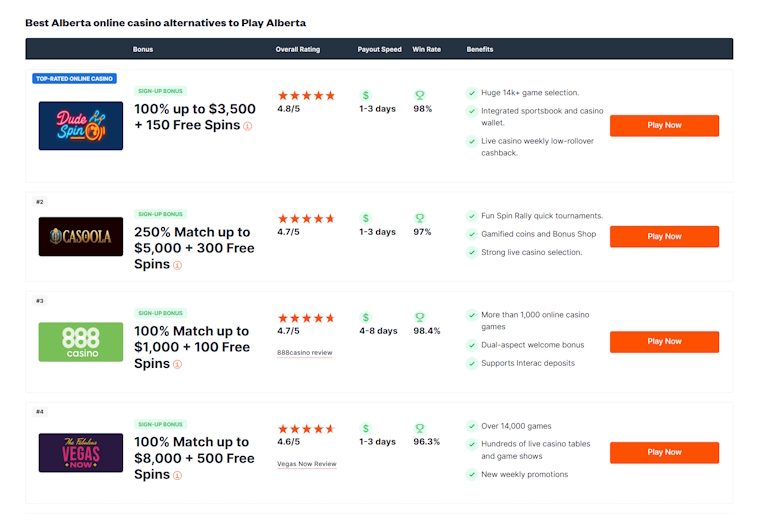Open the 888casino review link
This screenshot has width=760, height=514.
click(304, 353)
